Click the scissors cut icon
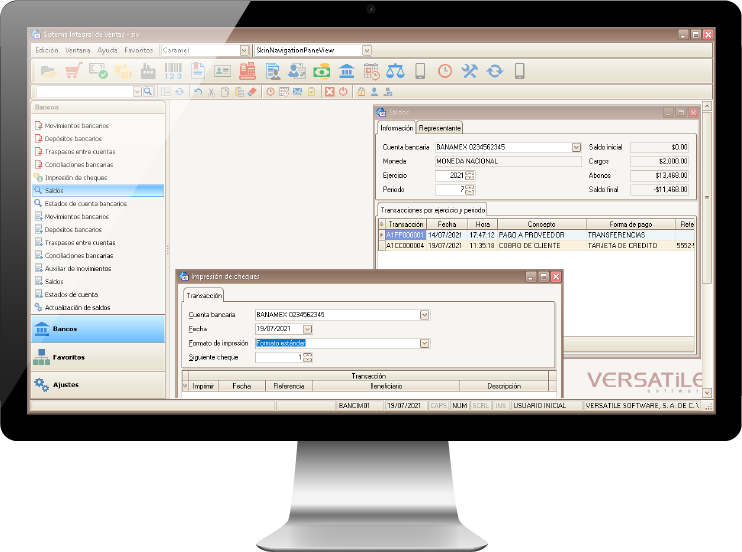The image size is (742, 552). tap(212, 91)
